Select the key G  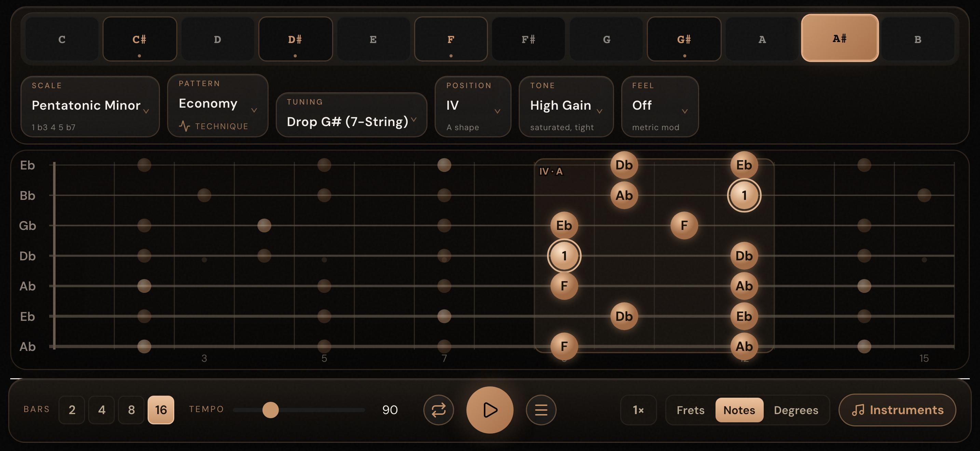(x=607, y=39)
